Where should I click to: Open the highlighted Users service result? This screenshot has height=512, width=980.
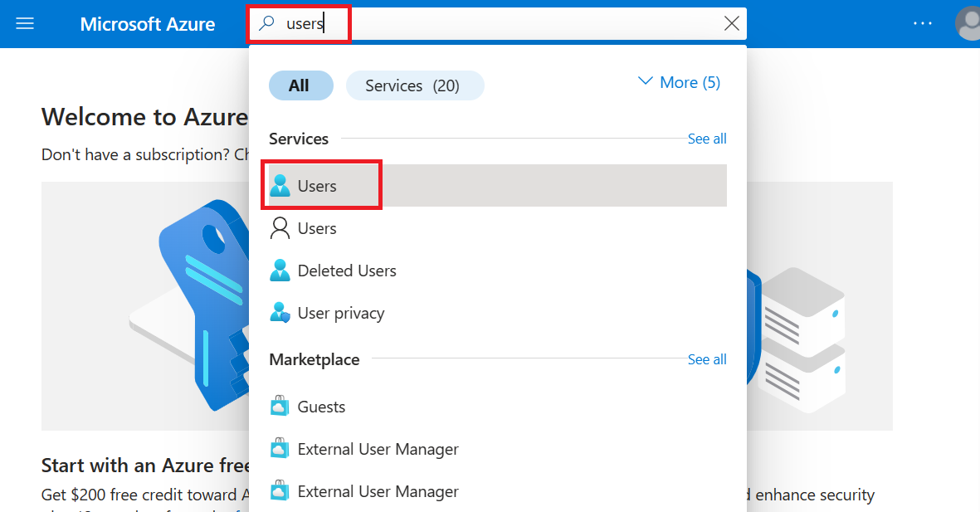click(x=497, y=186)
